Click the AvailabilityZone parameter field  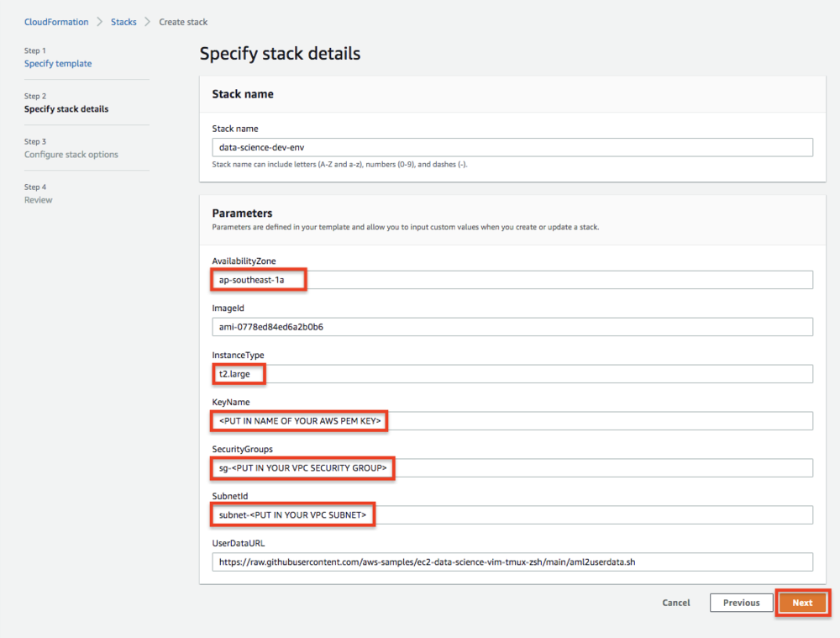pos(511,279)
